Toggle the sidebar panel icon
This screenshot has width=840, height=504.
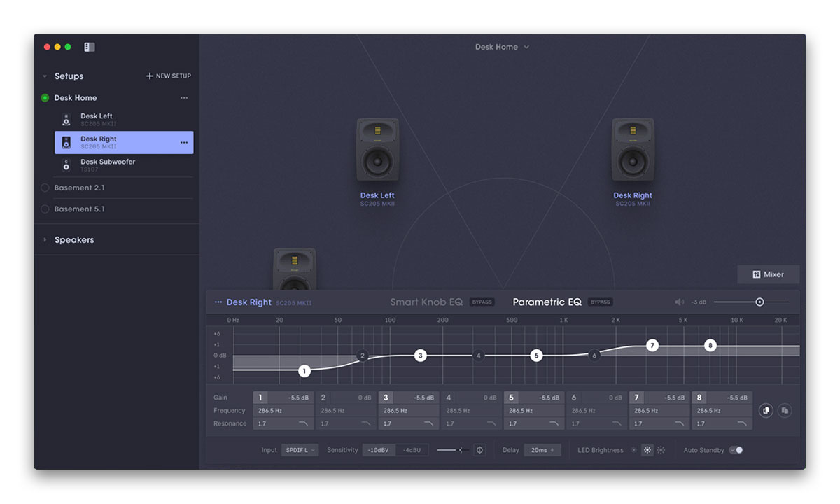tap(90, 47)
